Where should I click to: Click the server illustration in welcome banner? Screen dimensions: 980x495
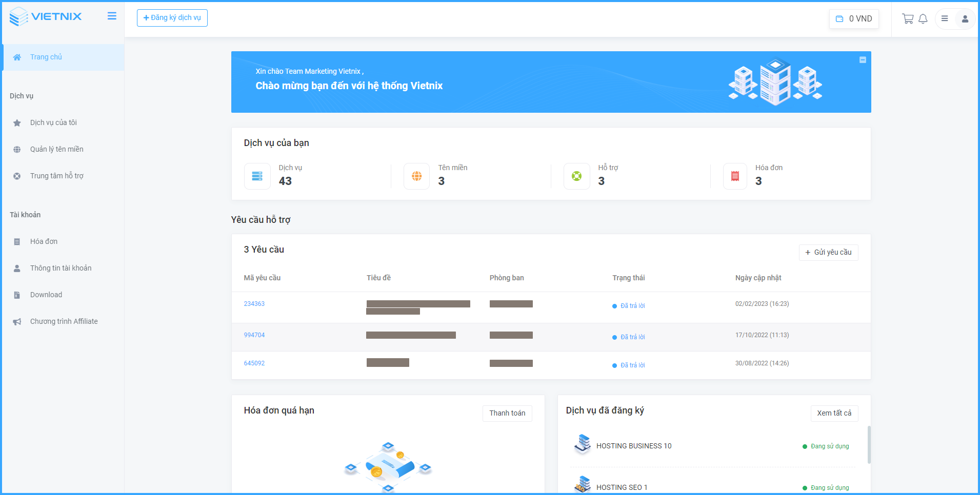pos(775,82)
